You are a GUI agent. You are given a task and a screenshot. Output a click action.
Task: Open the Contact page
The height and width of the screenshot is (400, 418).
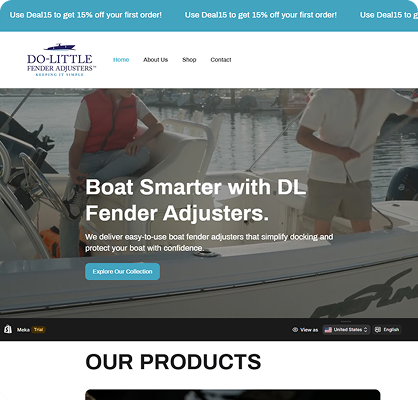pyautogui.click(x=221, y=60)
